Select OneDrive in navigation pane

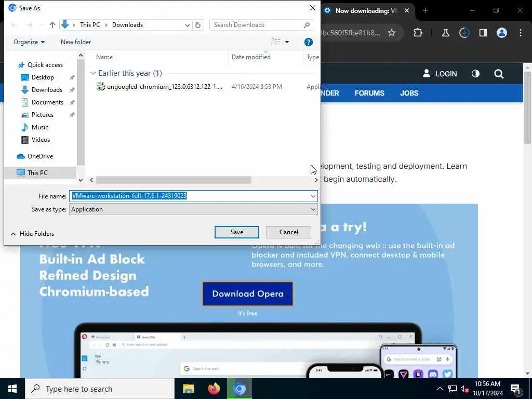pos(40,156)
